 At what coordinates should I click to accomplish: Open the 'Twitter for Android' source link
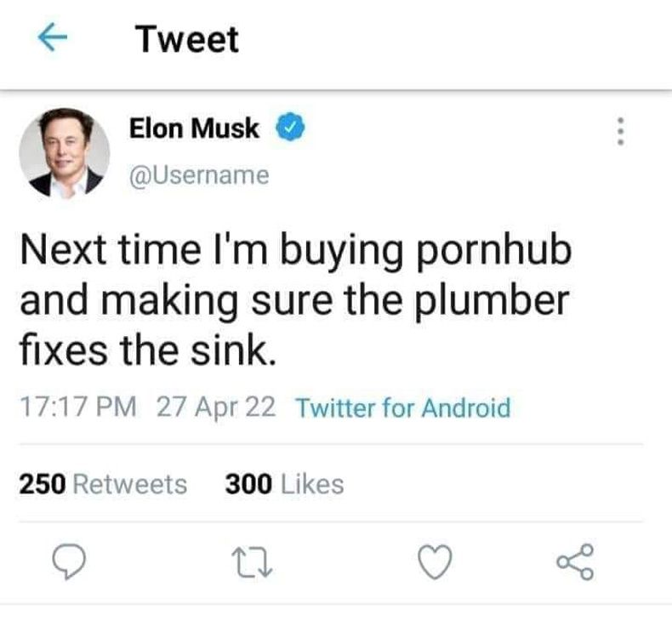[402, 408]
